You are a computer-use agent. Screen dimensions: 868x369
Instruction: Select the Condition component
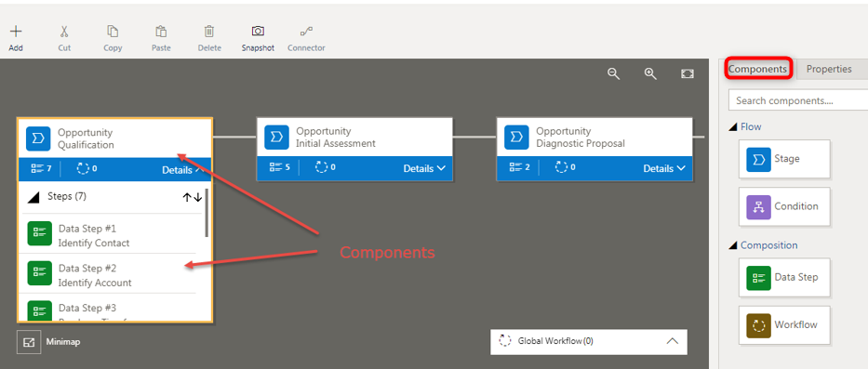pos(784,206)
